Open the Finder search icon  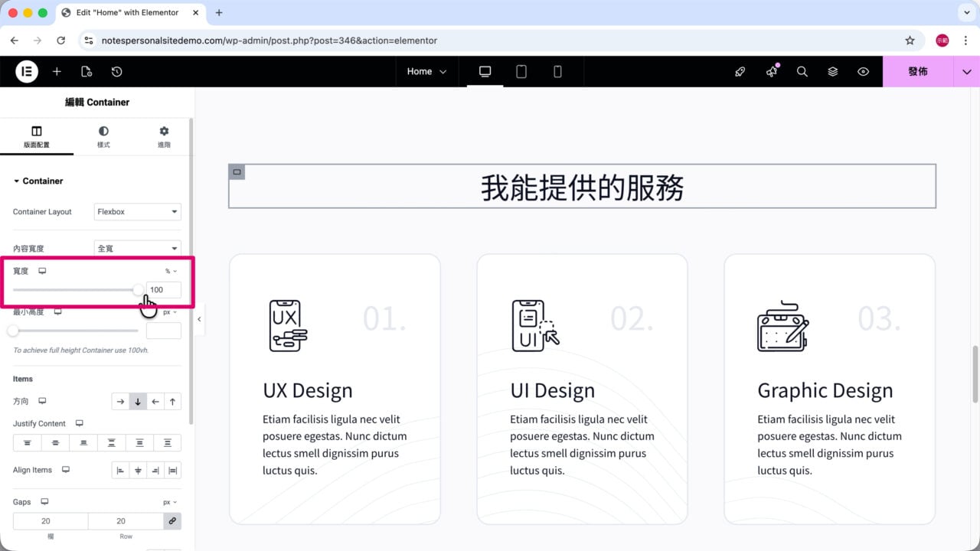tap(802, 71)
